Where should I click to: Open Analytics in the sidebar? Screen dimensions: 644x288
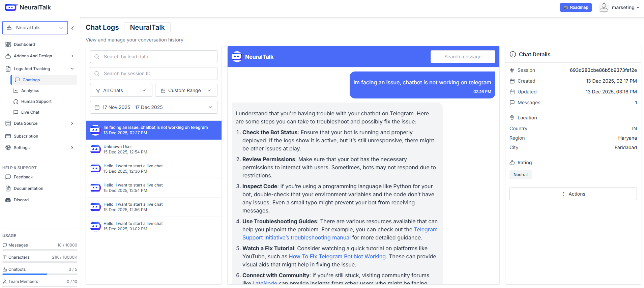30,91
